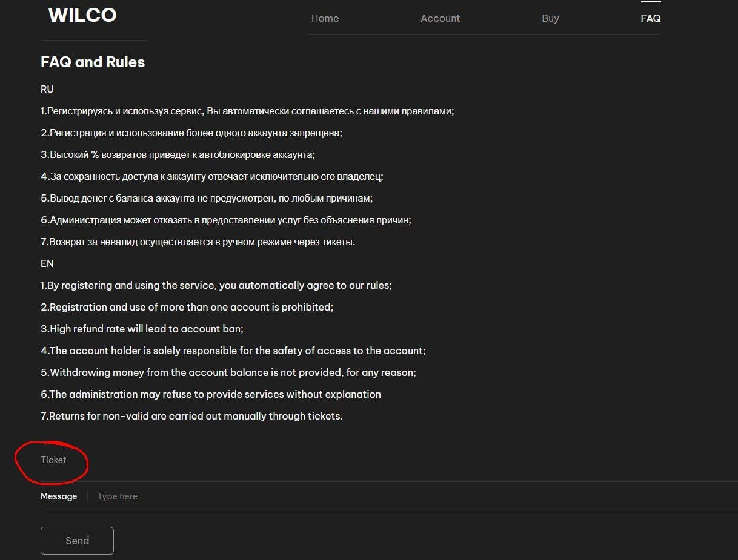
Task: Click the Message field label
Action: click(59, 496)
